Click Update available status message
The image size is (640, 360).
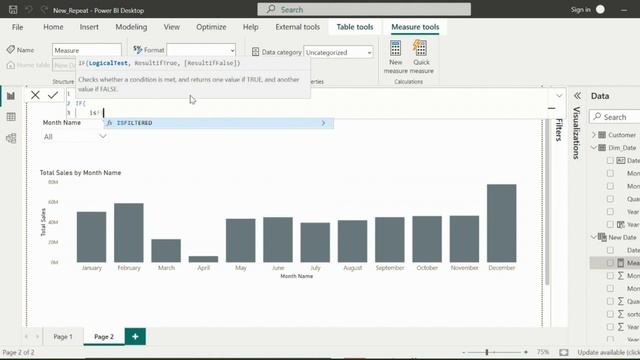(x=608, y=352)
